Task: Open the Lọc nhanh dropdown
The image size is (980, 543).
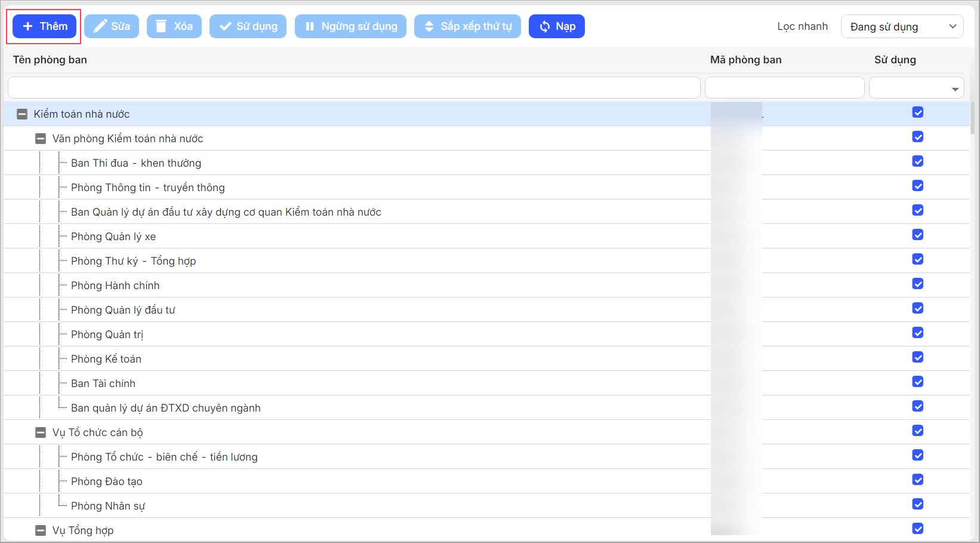Action: 902,26
